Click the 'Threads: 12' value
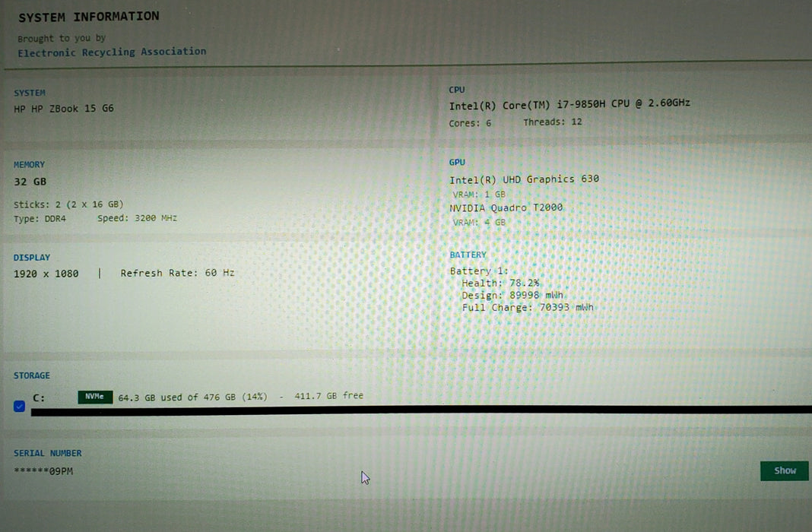812x532 pixels. [x=553, y=122]
